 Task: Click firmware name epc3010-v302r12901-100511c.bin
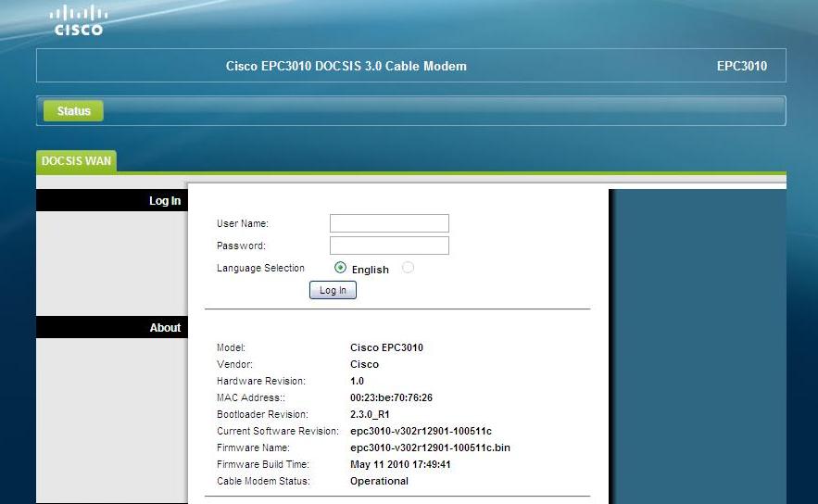[431, 447]
